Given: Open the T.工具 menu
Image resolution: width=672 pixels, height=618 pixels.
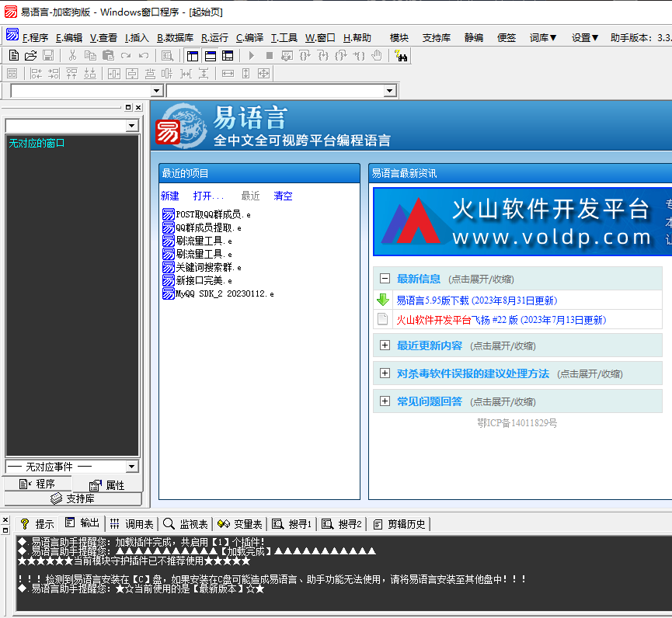Looking at the screenshot, I should 284,38.
